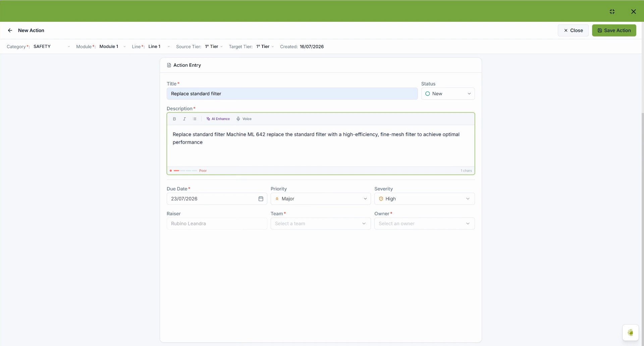Screen dimensions: 644x346
Task: Change the Target Tier dropdown
Action: coord(265,47)
